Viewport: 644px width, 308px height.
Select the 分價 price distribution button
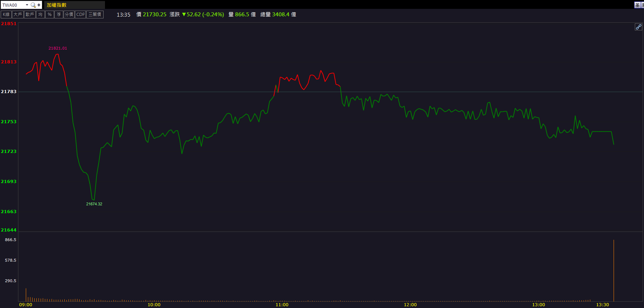pyautogui.click(x=69, y=15)
